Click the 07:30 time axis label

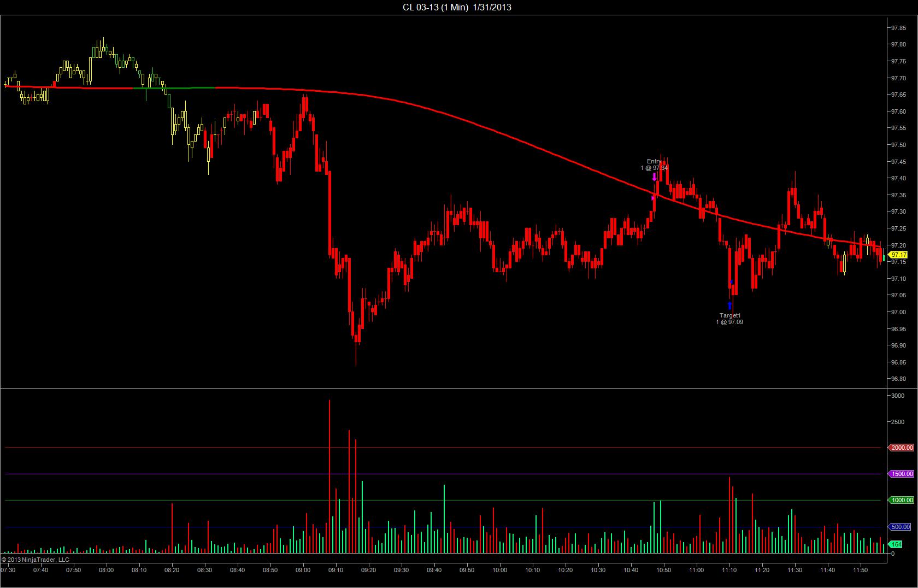8,570
